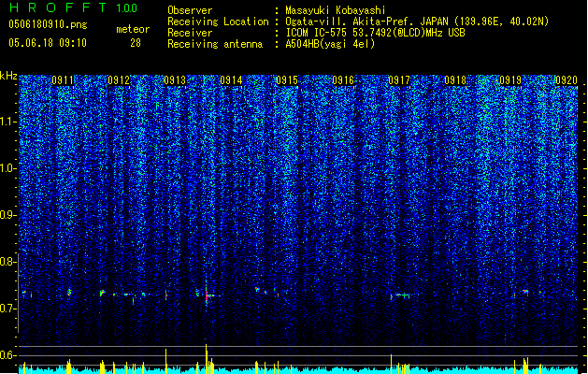Click the meteor echo streak just after 0917
Image resolution: width=588 pixels, height=374 pixels.
click(x=399, y=296)
